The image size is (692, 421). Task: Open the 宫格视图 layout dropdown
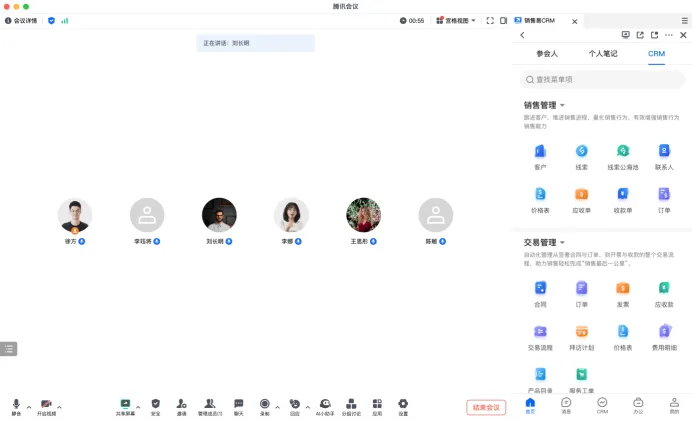pos(457,20)
